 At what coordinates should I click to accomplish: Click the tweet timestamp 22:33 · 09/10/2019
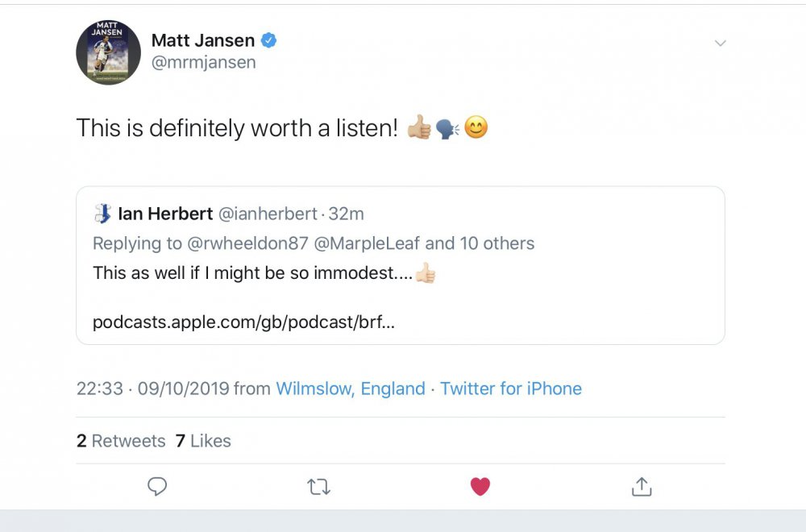152,389
